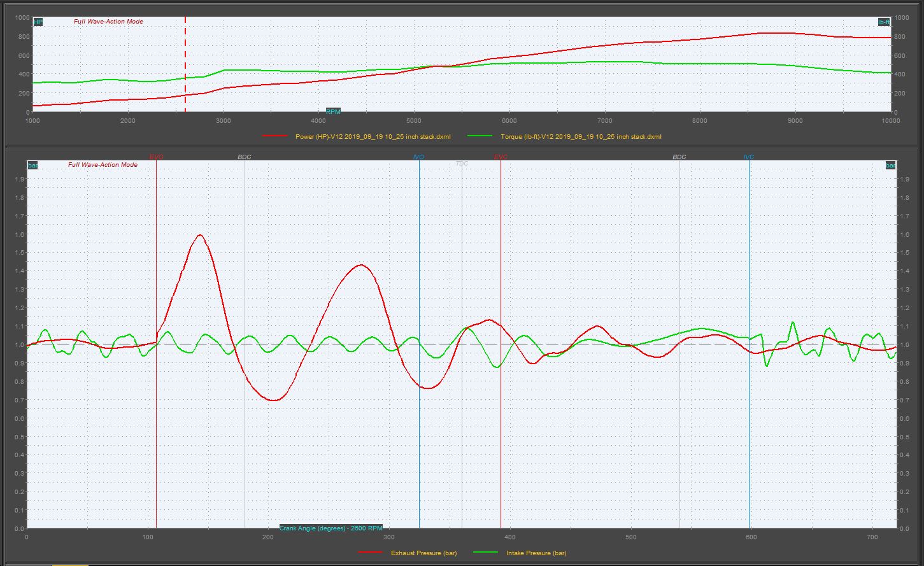Image resolution: width=924 pixels, height=566 pixels.
Task: Select the RPM x-axis label
Action: pos(333,112)
